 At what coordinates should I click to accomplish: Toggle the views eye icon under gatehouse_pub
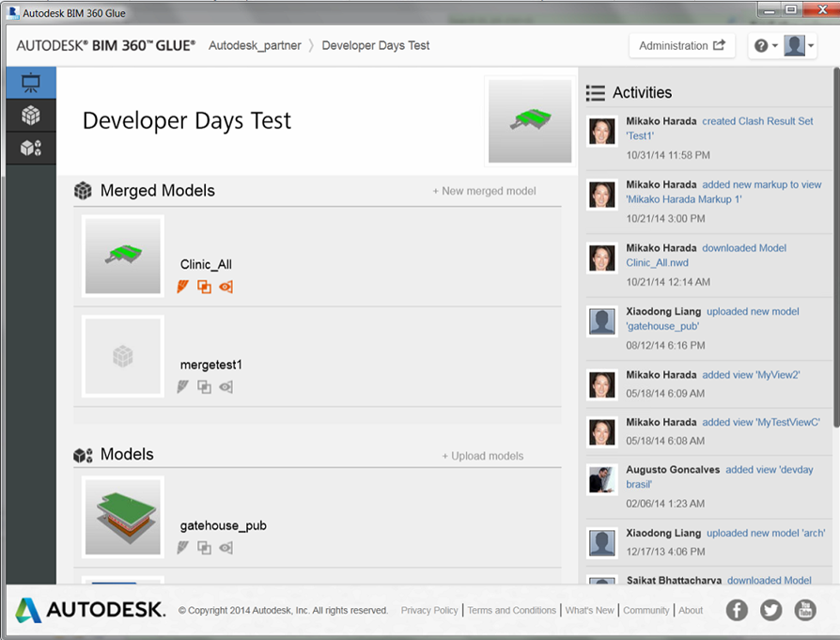point(226,548)
